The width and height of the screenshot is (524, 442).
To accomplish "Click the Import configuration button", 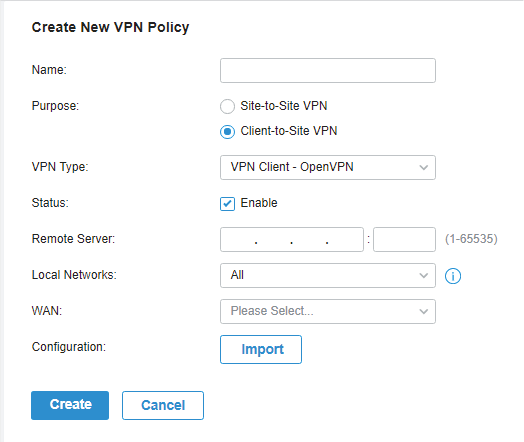I will click(x=261, y=349).
